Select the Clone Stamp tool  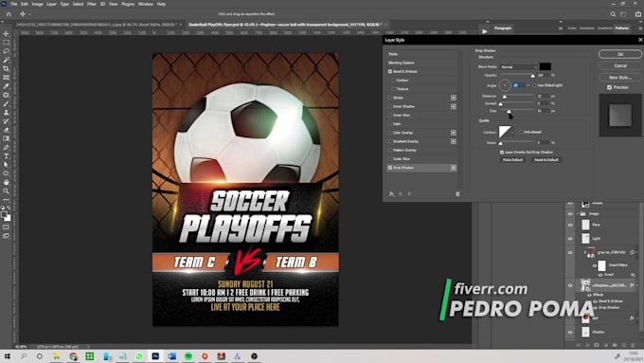pyautogui.click(x=7, y=112)
